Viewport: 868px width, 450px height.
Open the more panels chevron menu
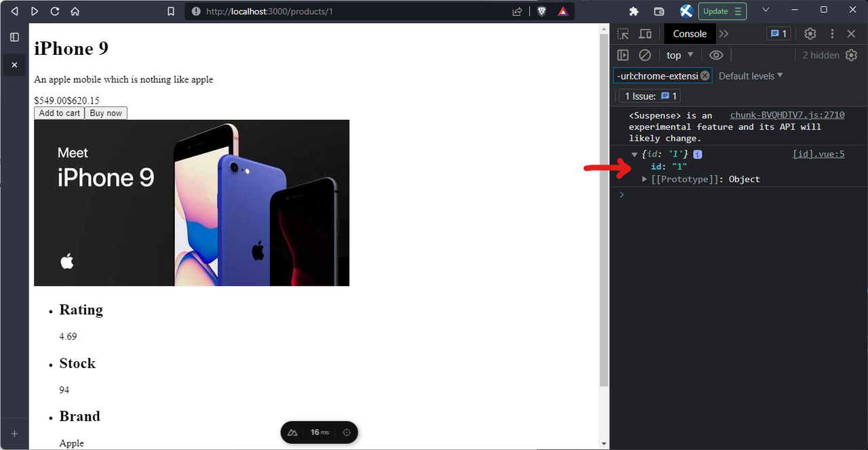coord(723,33)
